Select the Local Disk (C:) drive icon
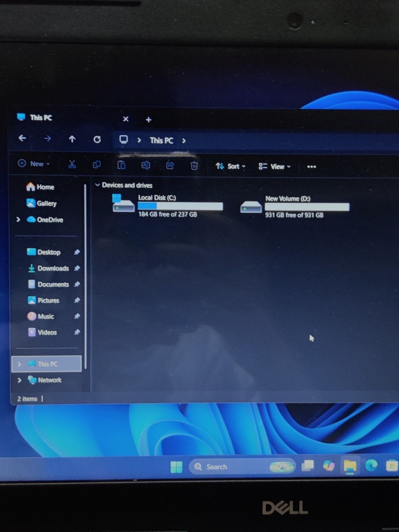Image resolution: width=399 pixels, height=532 pixels. coord(123,203)
